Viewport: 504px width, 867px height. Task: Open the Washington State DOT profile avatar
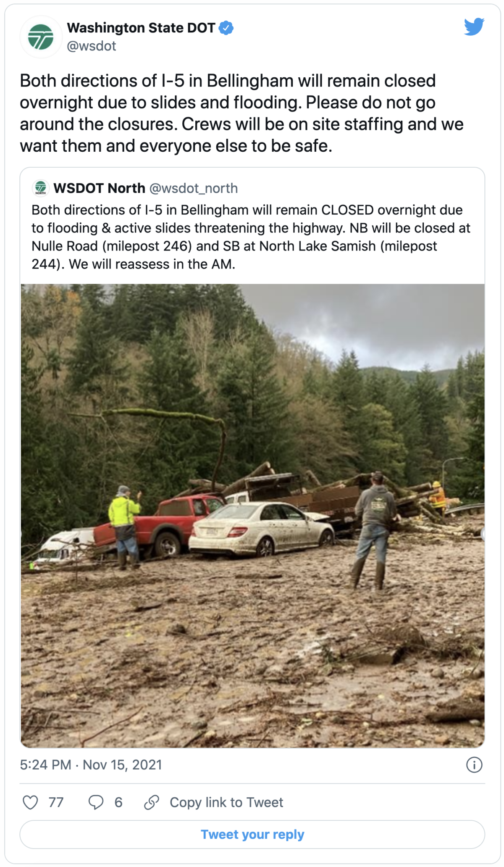click(x=41, y=37)
